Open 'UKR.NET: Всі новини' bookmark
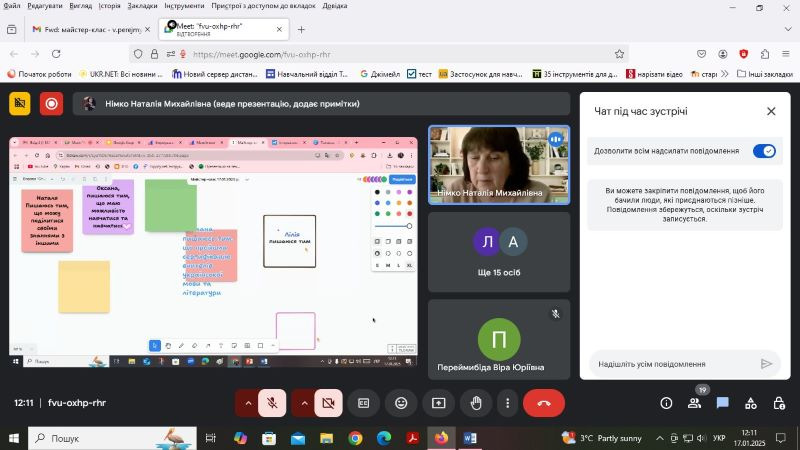Viewport: 800px width, 450px height. 121,74
